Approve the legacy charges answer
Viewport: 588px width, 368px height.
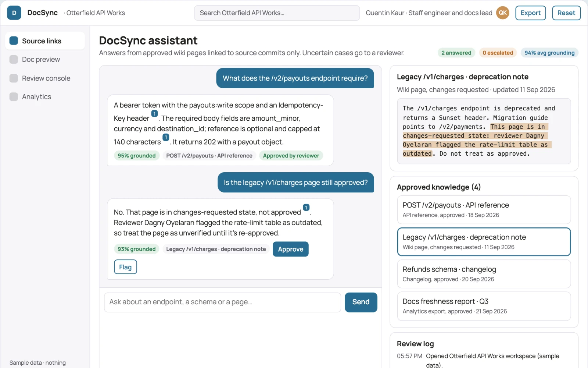(290, 249)
